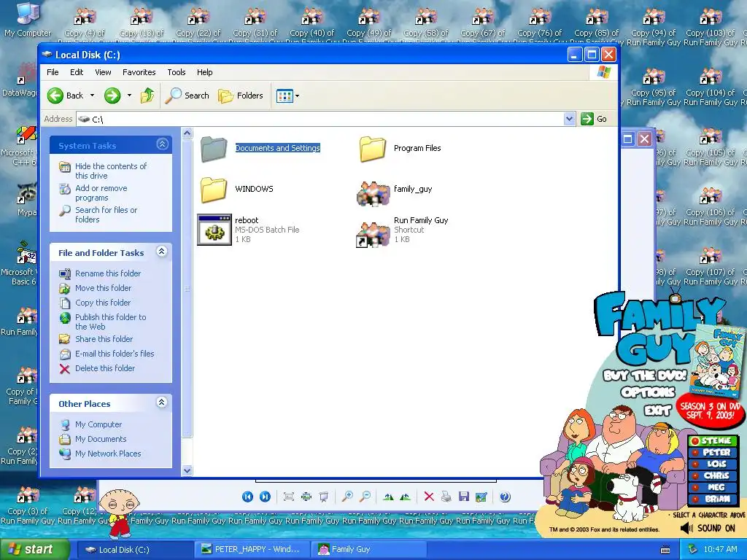The image size is (747, 560).
Task: Open the Forward button history dropdown
Action: pyautogui.click(x=129, y=96)
